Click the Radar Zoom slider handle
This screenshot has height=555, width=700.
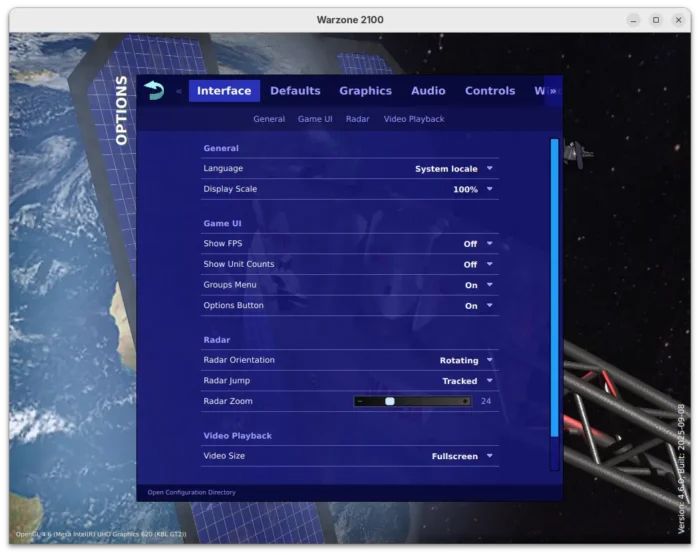coord(390,401)
